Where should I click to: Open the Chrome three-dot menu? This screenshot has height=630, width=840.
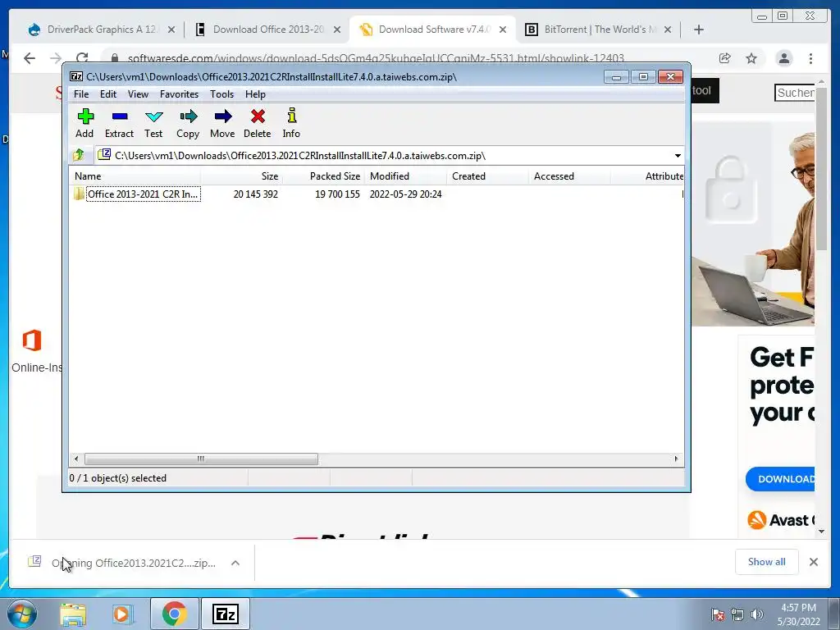coord(810,58)
